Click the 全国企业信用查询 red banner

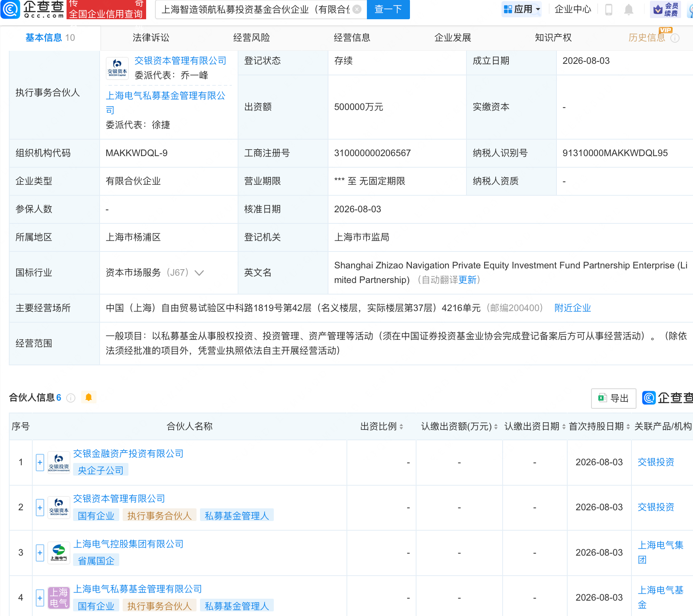click(x=106, y=10)
